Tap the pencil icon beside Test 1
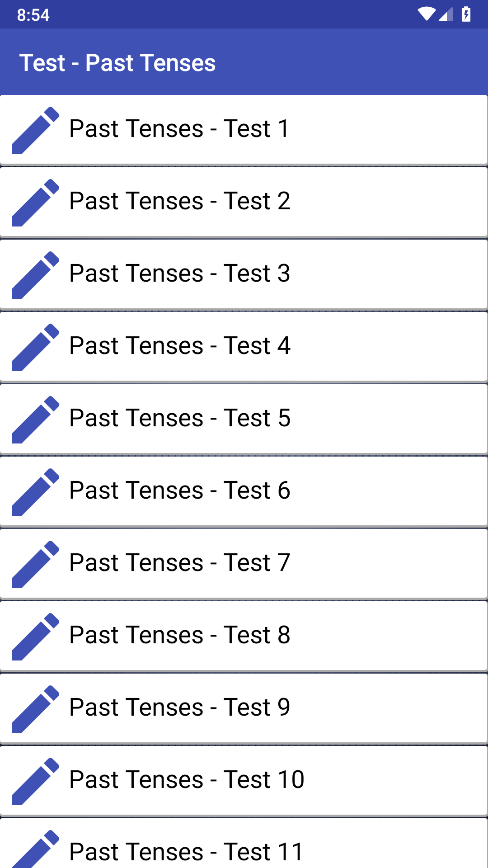 pyautogui.click(x=35, y=130)
